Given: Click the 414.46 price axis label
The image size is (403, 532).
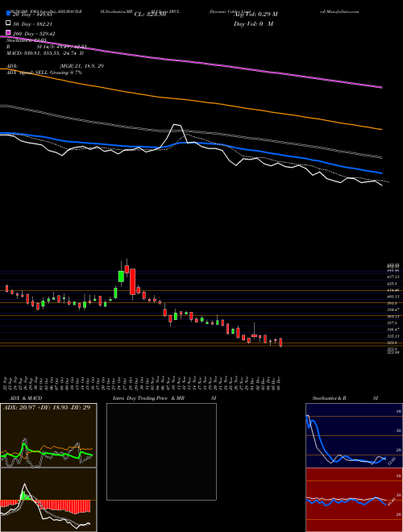Looking at the screenshot, I should point(394,290).
